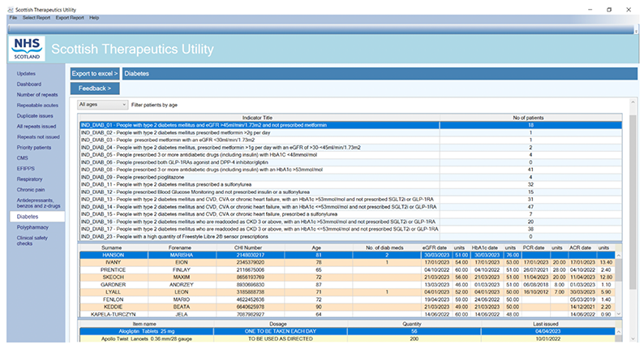The image size is (644, 349).
Task: Go to the Dashboard sidebar section
Action: 29,84
